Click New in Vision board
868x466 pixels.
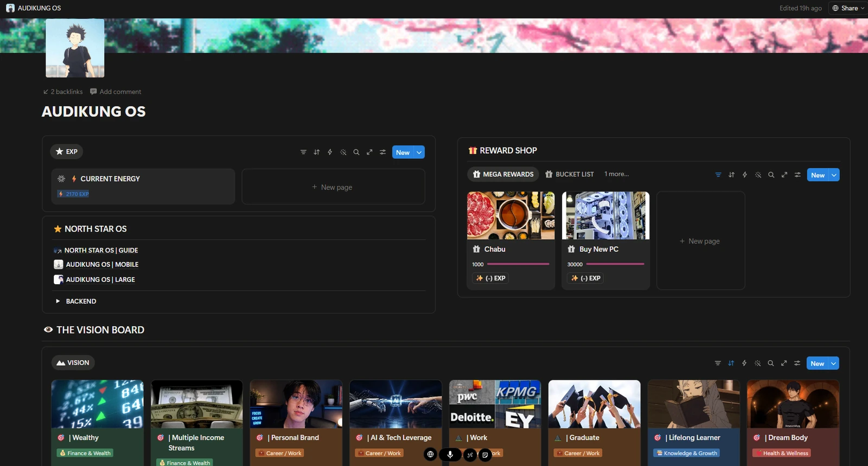(x=817, y=363)
